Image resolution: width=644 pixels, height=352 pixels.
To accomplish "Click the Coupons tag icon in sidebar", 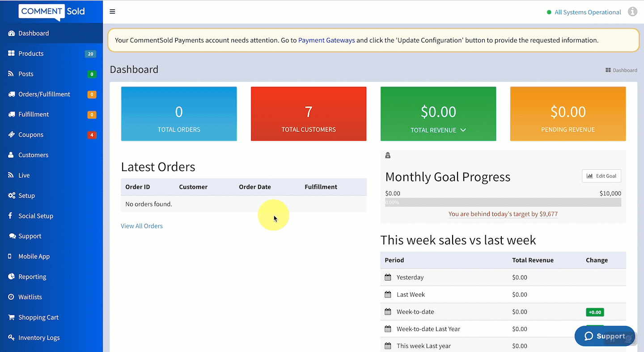I will (11, 135).
